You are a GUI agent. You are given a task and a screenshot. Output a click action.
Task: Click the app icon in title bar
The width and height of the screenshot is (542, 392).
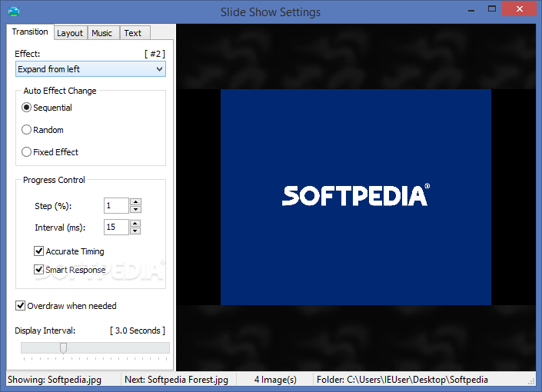point(14,12)
